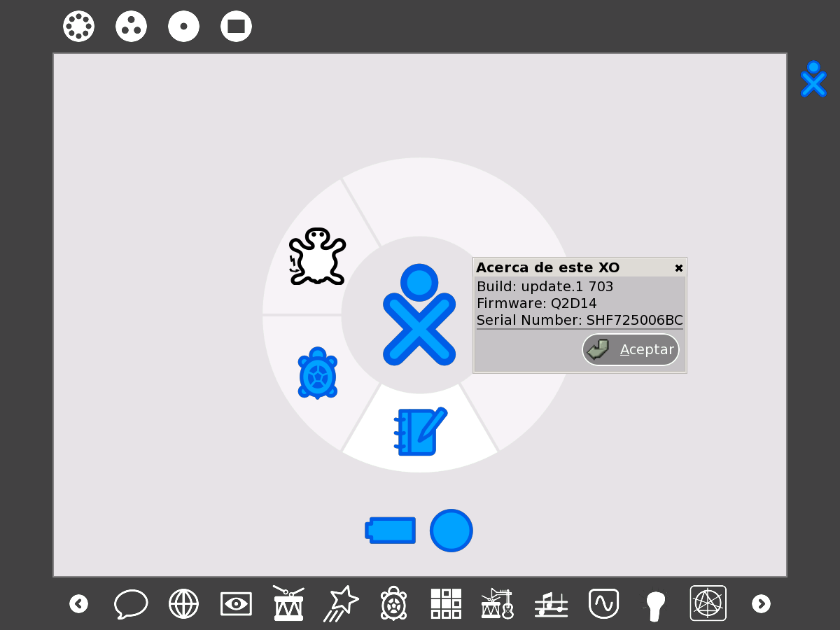Launch the TamTam Jam instruments activity
This screenshot has height=630, width=840.
point(498,603)
